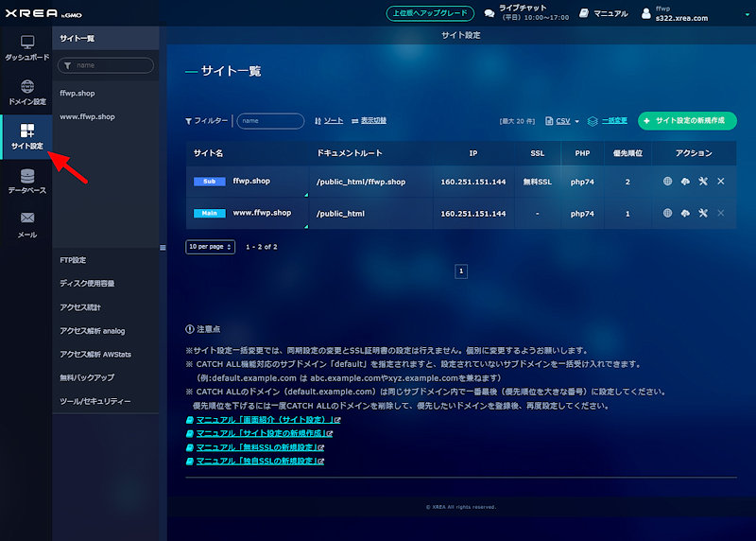This screenshot has width=756, height=541.
Task: Click the データベース sidebar icon
Action: pyautogui.click(x=26, y=181)
